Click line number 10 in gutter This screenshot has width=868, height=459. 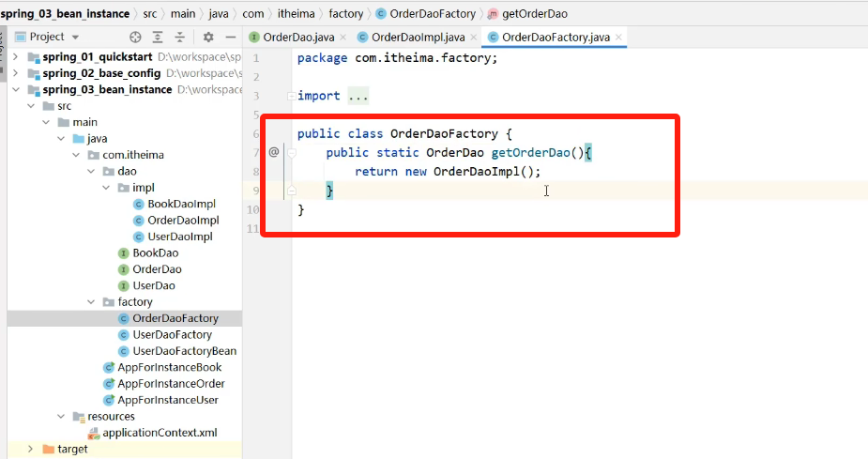[x=253, y=210]
